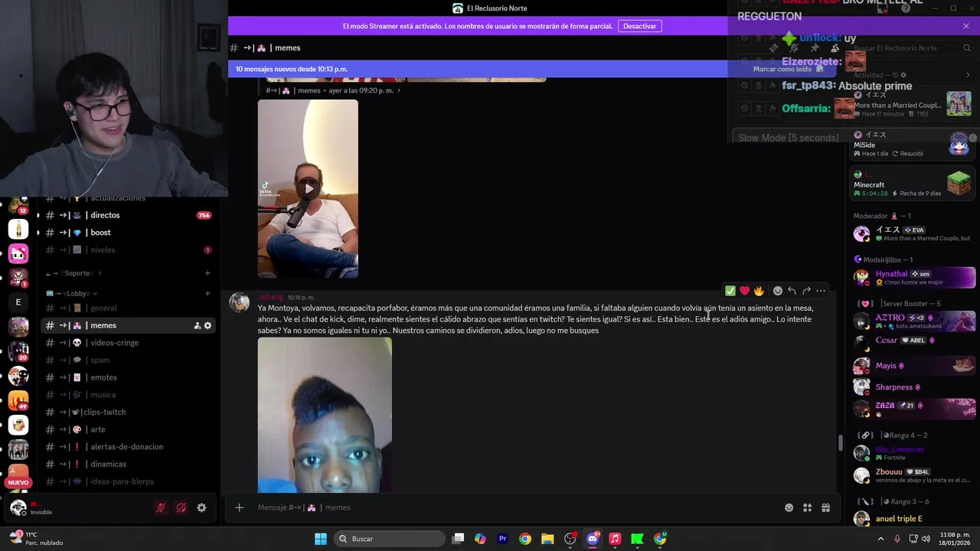Screen dimensions: 980x551
Task: Open the directos channel
Action: [128, 215]
